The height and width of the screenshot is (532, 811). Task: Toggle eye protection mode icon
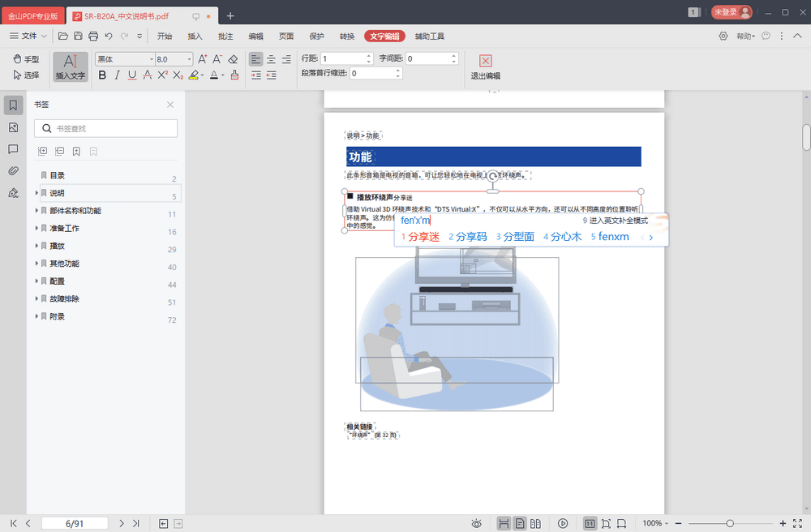[477, 524]
